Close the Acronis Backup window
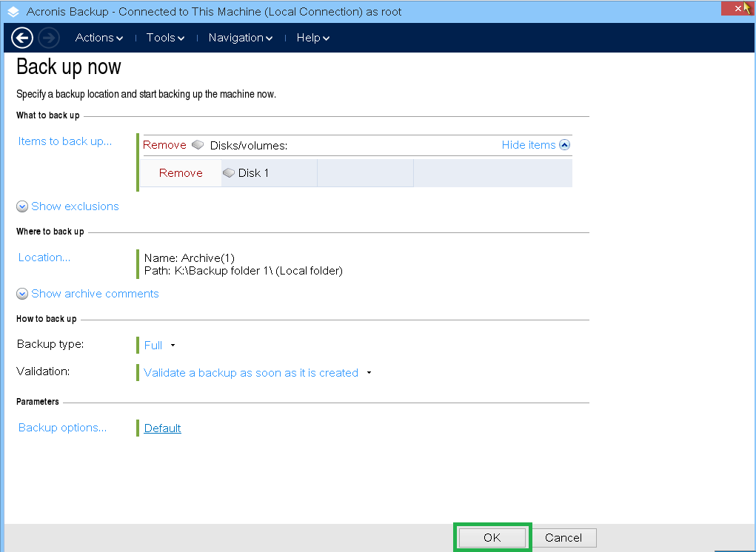This screenshot has width=756, height=552. tap(737, 8)
